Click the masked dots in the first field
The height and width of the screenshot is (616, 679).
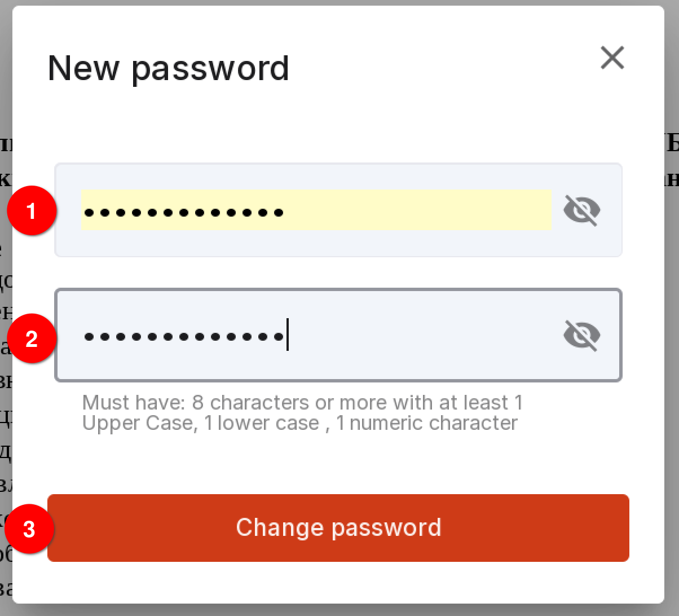[x=183, y=213]
